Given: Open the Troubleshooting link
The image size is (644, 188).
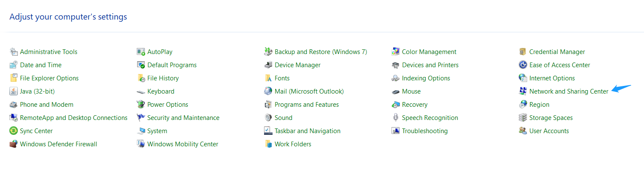Looking at the screenshot, I should pos(425,131).
